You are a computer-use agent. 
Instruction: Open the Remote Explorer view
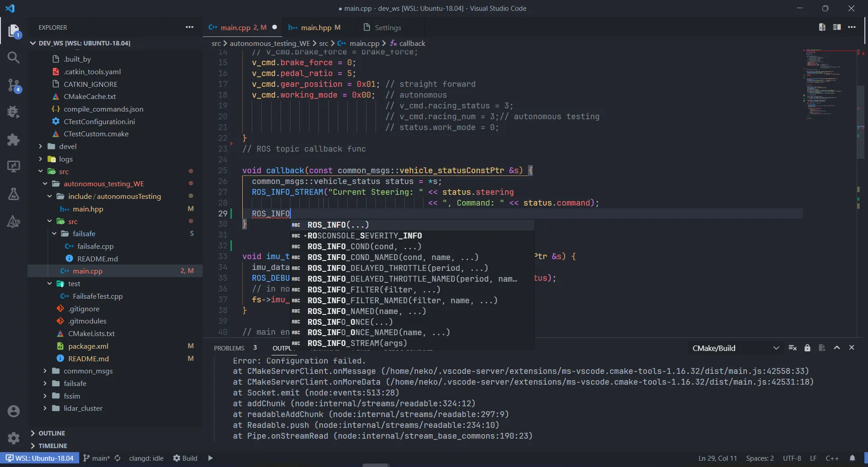tap(14, 166)
